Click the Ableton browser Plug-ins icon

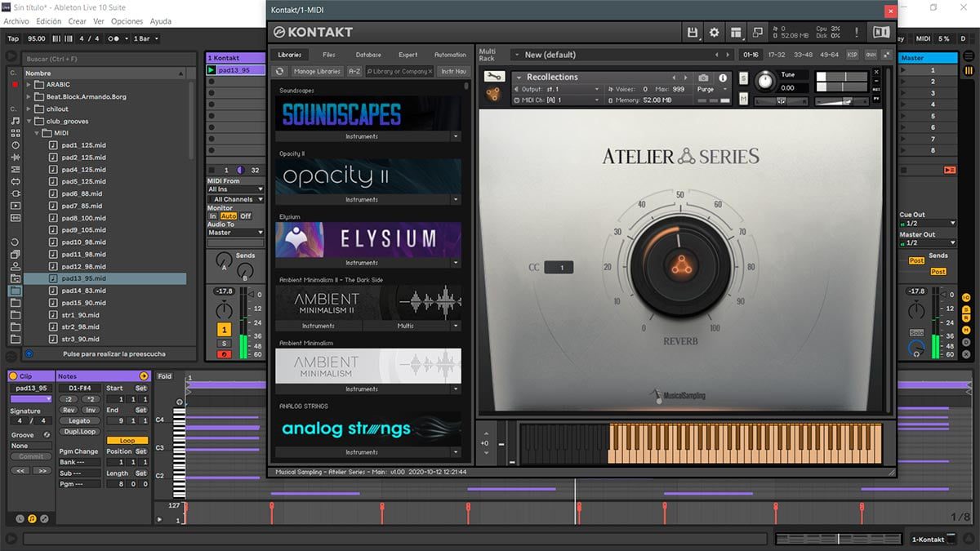point(16,193)
